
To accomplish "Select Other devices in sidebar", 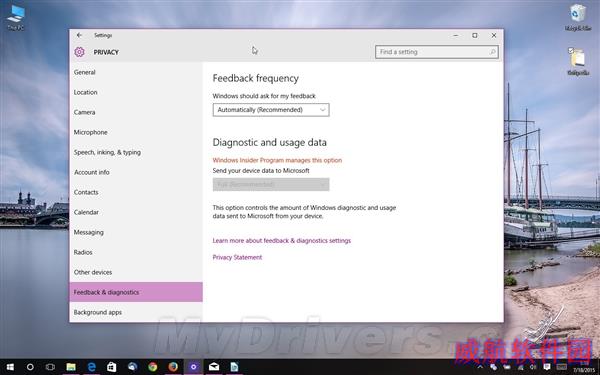I will [136, 272].
